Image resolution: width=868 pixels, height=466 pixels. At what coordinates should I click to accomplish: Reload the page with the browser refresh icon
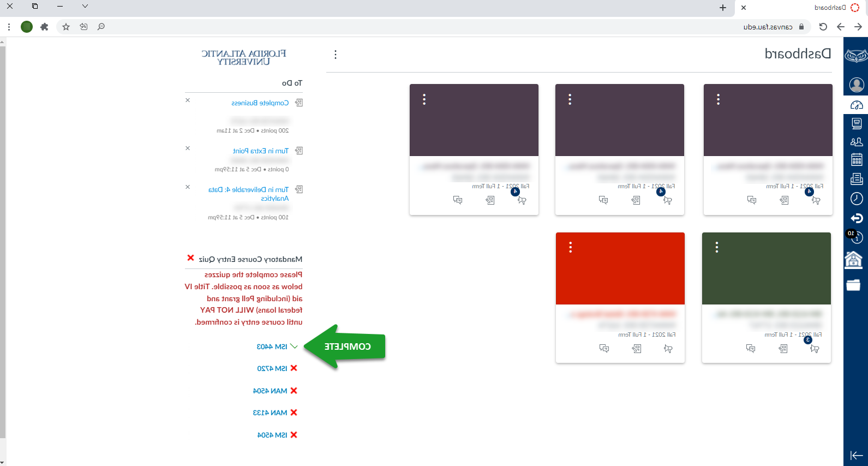(x=823, y=27)
